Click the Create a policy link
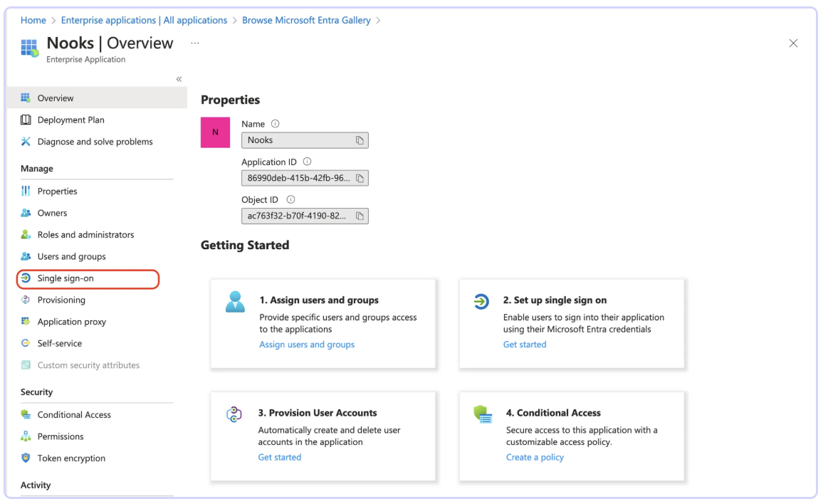The image size is (823, 504). [535, 457]
